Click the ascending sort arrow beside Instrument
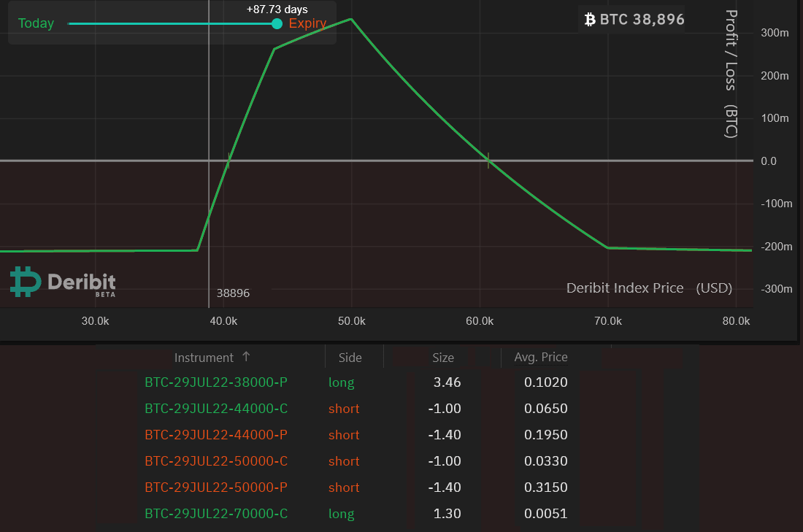This screenshot has width=803, height=532. [247, 357]
